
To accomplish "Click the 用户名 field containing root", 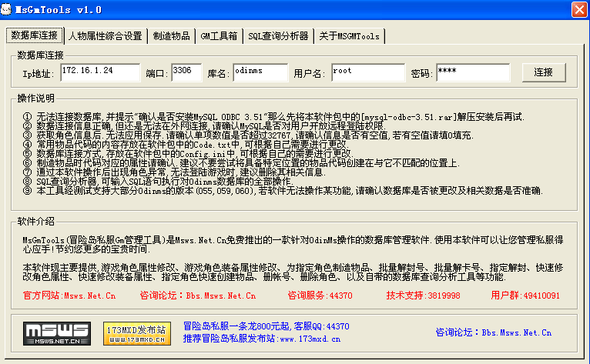I will click(x=368, y=72).
